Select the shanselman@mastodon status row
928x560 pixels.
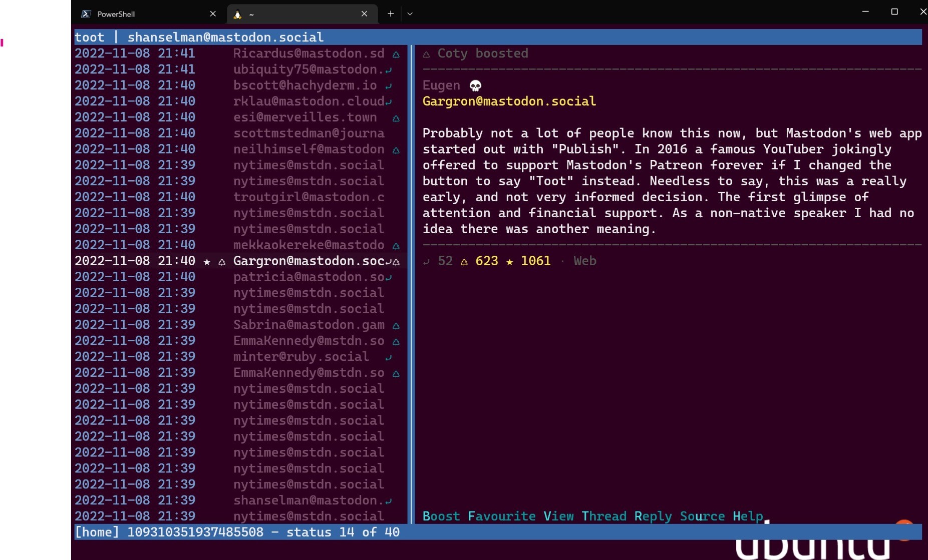coord(238,500)
